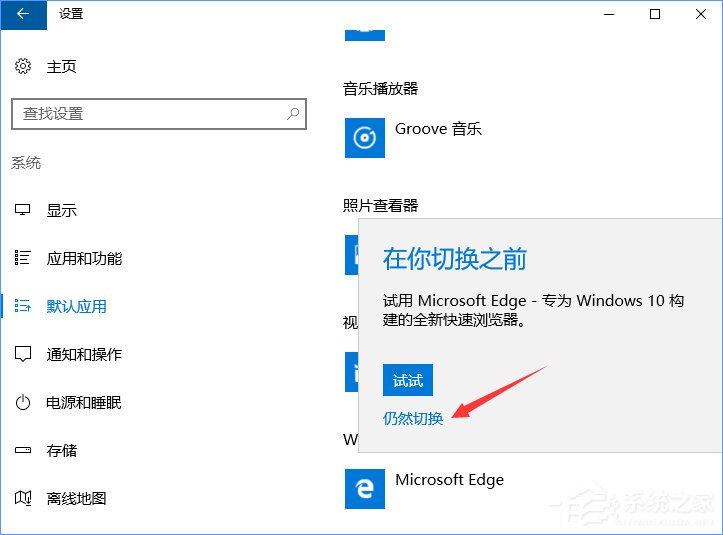
Task: Change the Microsoft Edge default browser entry
Action: coord(450,480)
